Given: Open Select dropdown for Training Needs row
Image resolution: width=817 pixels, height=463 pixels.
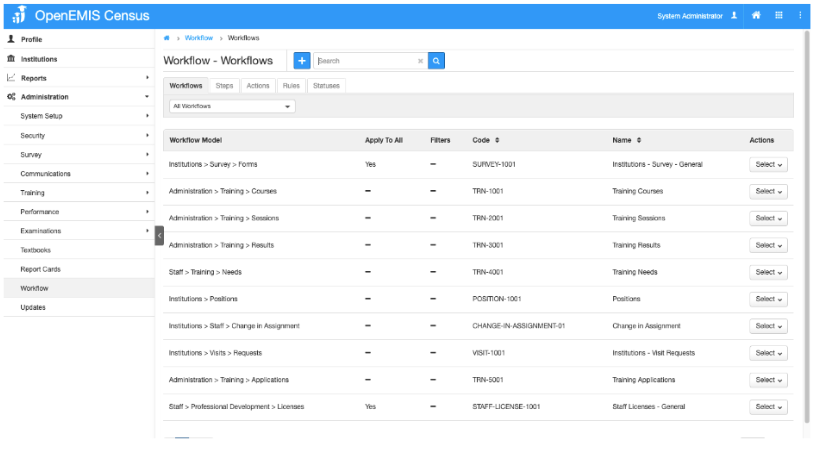Looking at the screenshot, I should point(769,272).
